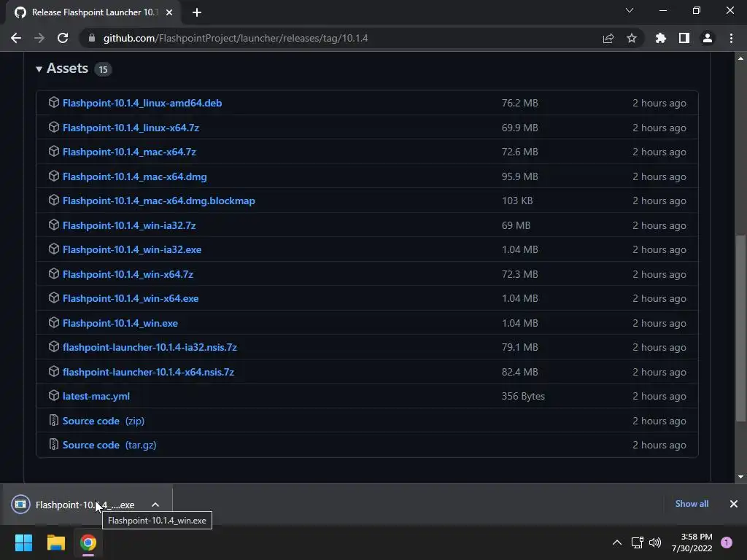
Task: Bookmark this tab with the star icon
Action: tap(632, 38)
